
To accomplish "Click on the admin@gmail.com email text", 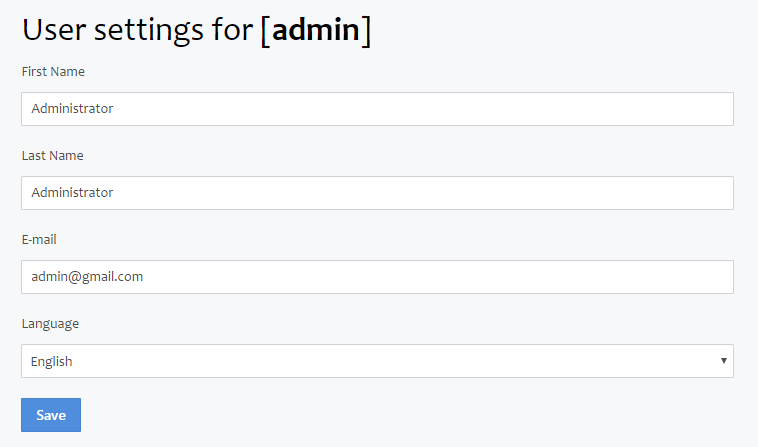I will click(x=87, y=277).
